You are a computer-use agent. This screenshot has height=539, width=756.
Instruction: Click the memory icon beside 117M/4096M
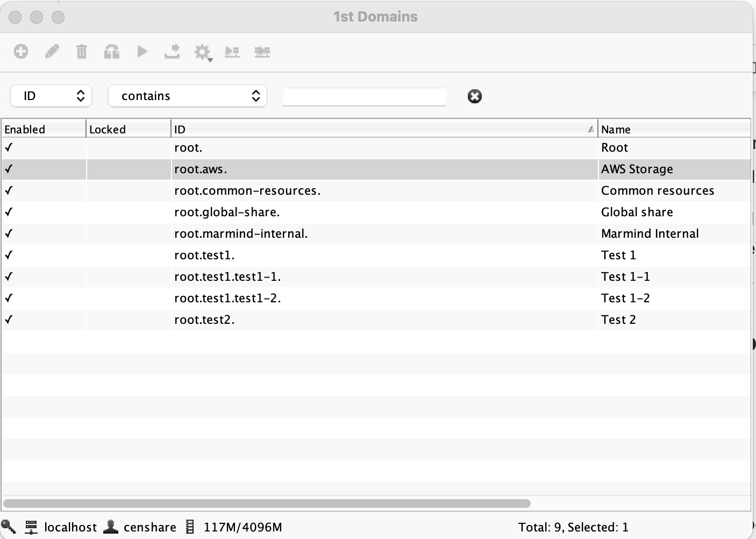[x=190, y=527]
